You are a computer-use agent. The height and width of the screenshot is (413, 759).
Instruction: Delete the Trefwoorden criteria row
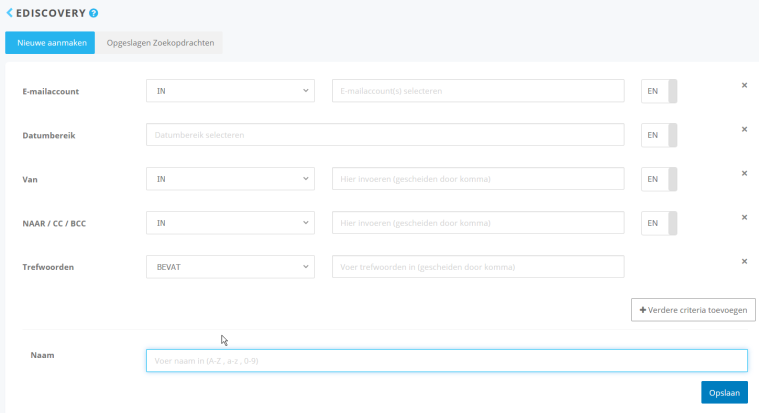744,261
